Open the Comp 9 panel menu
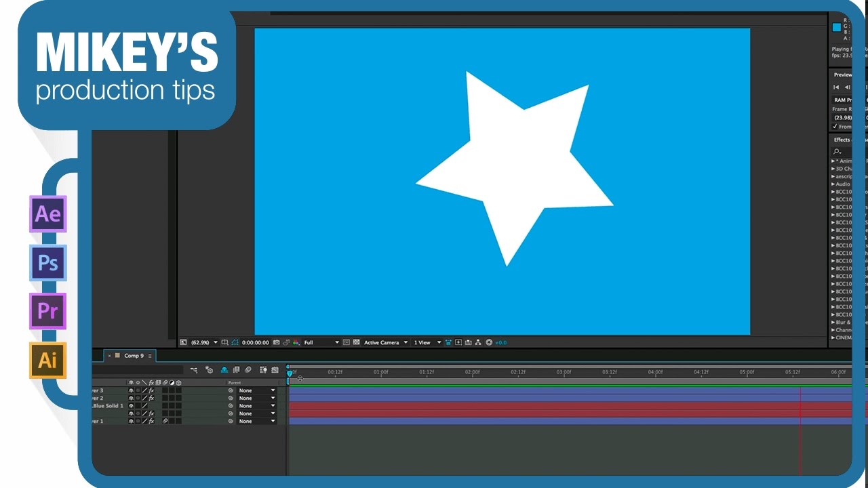868x488 pixels. 150,355
